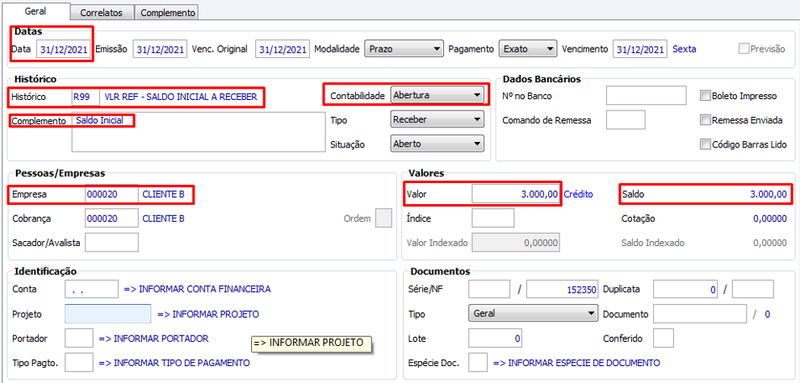The width and height of the screenshot is (800, 383).
Task: Edit the Série field before the slash
Action: click(489, 289)
